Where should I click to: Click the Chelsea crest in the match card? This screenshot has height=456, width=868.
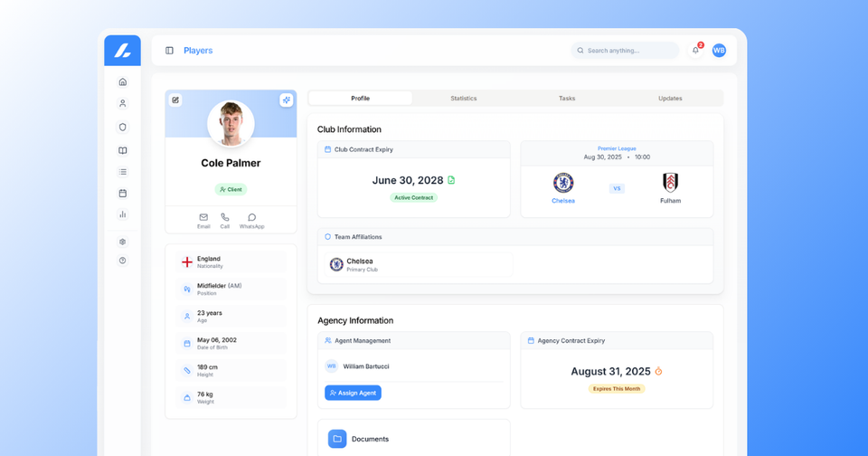(x=563, y=183)
